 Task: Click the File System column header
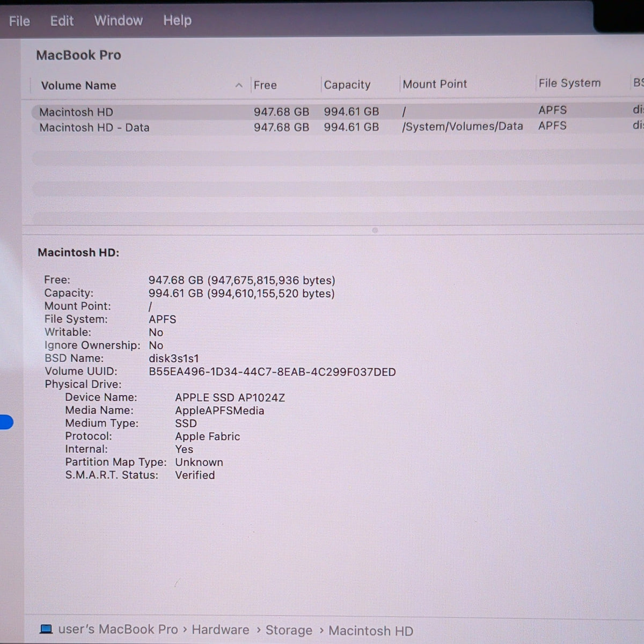coord(569,83)
